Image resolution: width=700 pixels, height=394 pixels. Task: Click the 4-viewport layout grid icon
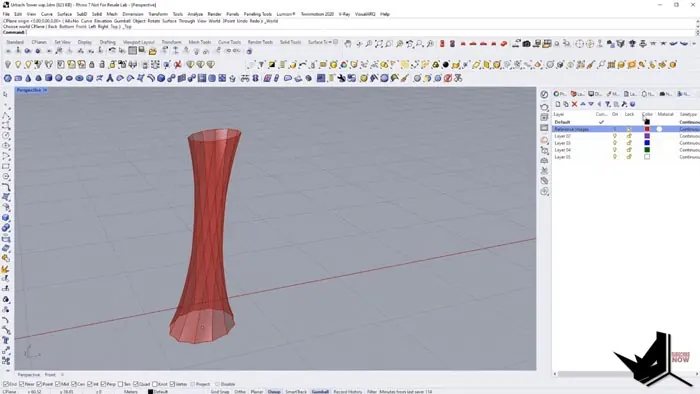(x=133, y=51)
